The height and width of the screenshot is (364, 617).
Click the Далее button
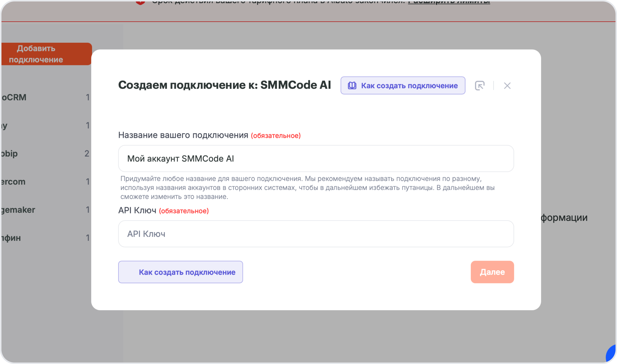click(x=492, y=272)
